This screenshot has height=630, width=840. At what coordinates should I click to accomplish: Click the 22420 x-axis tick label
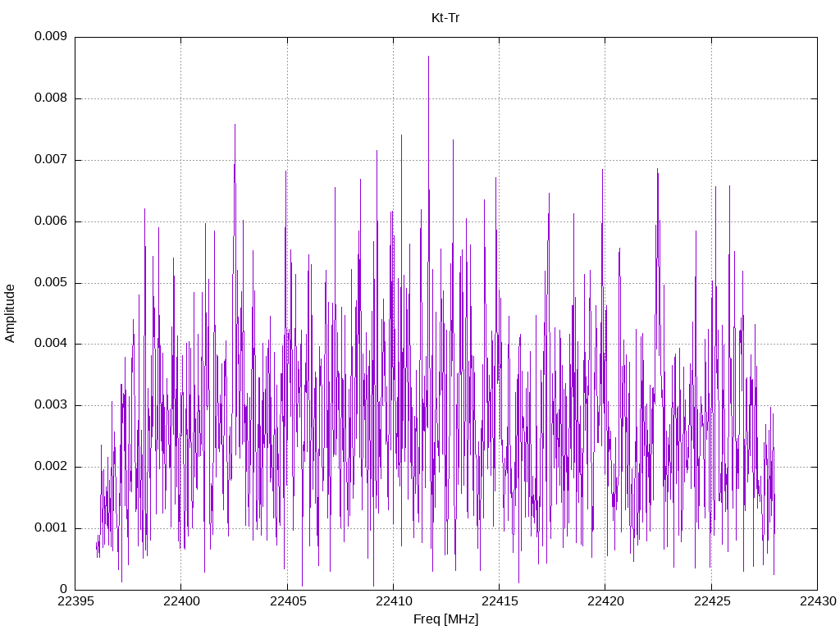point(605,601)
